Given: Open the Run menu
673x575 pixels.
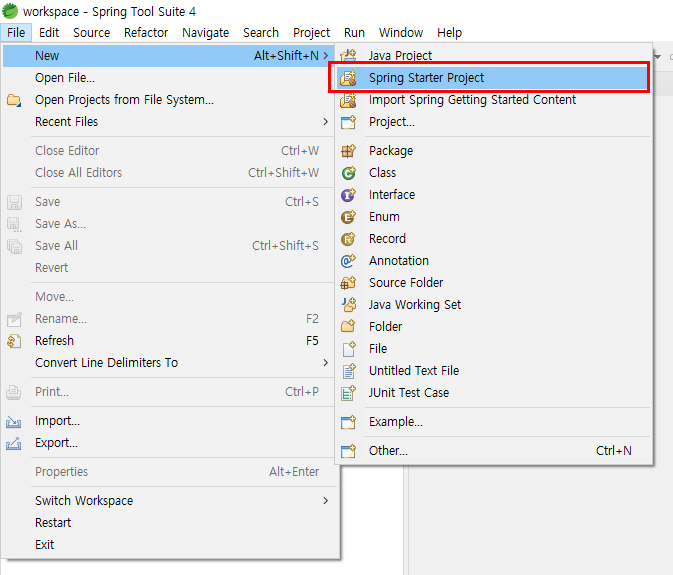Looking at the screenshot, I should [354, 33].
